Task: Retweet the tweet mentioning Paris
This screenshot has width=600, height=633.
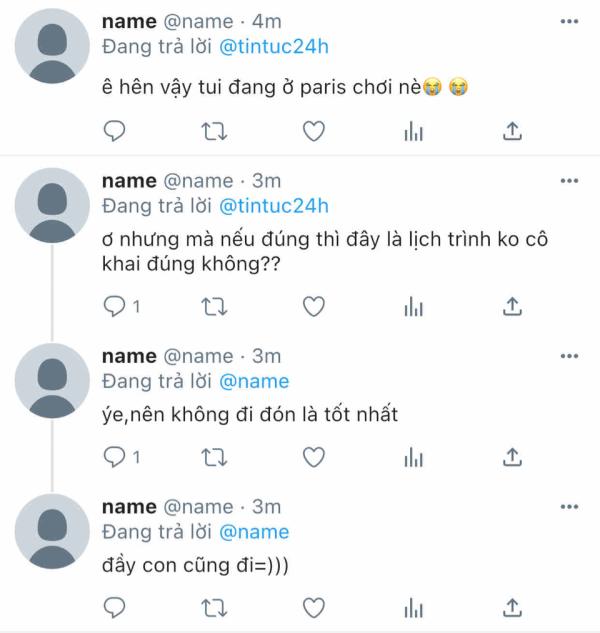Action: [x=214, y=131]
